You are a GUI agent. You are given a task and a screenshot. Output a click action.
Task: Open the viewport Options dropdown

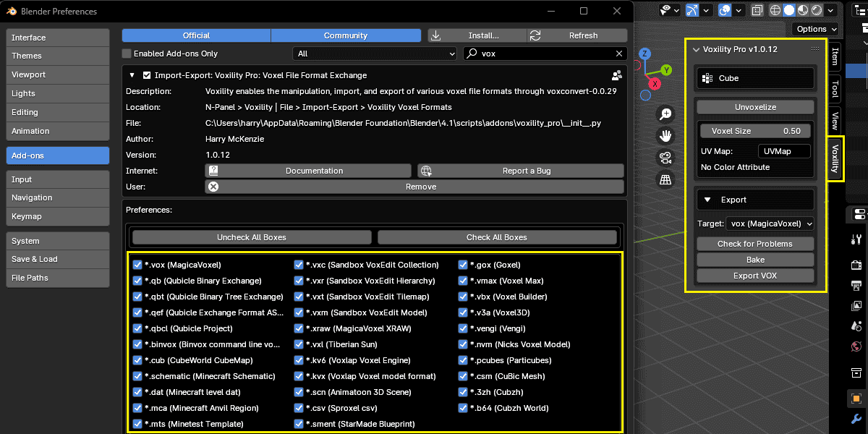tap(815, 29)
